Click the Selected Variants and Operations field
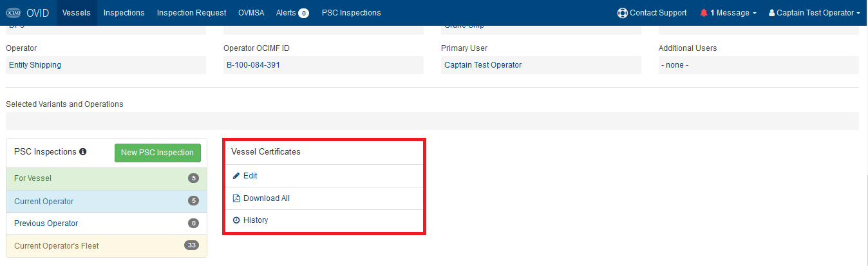The width and height of the screenshot is (868, 266). click(x=432, y=121)
